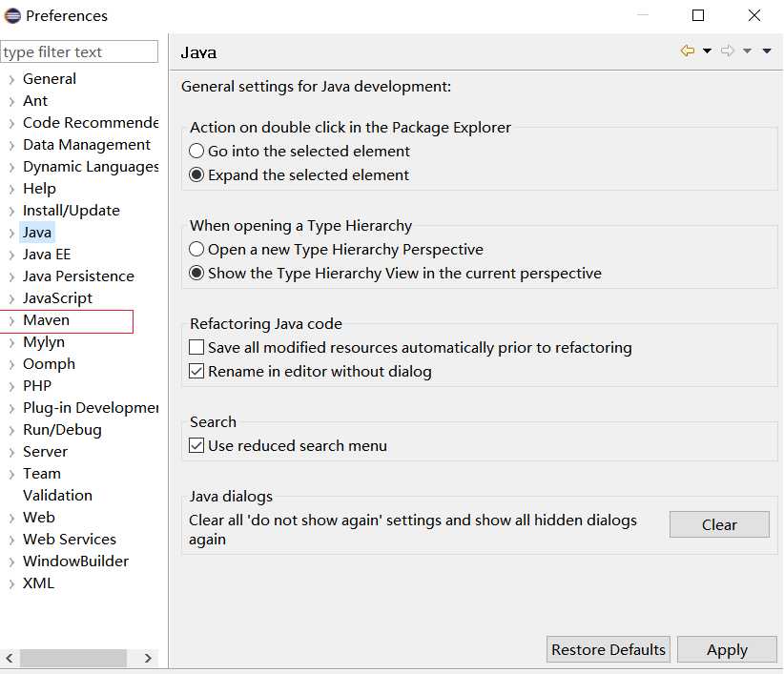Select JavaScript preferences category

point(57,297)
